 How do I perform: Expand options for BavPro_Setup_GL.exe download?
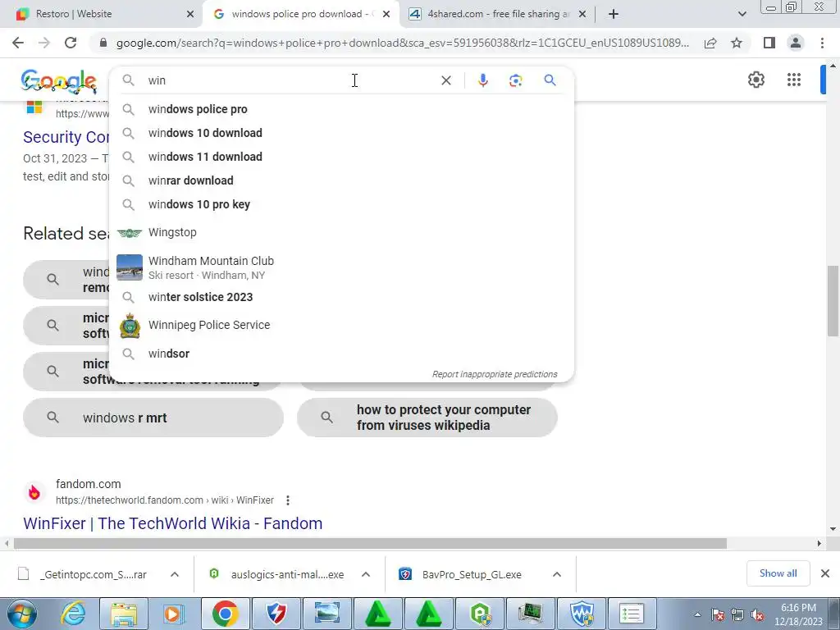[557, 574]
